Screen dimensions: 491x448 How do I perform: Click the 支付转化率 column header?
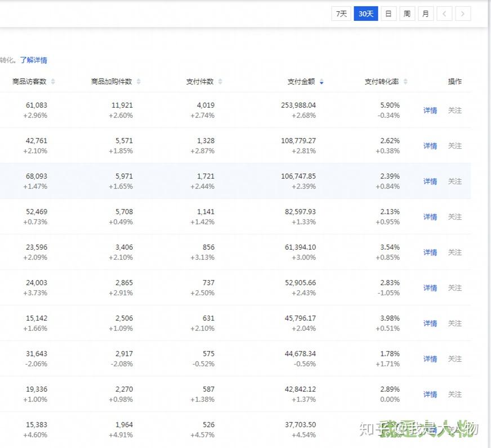click(x=382, y=82)
